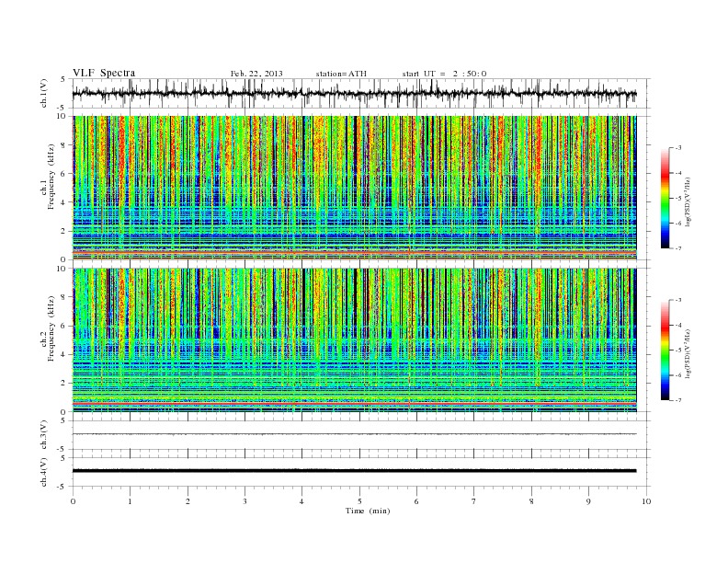Select the ch.2 "Frequency (kHz)" axis label

coord(51,327)
